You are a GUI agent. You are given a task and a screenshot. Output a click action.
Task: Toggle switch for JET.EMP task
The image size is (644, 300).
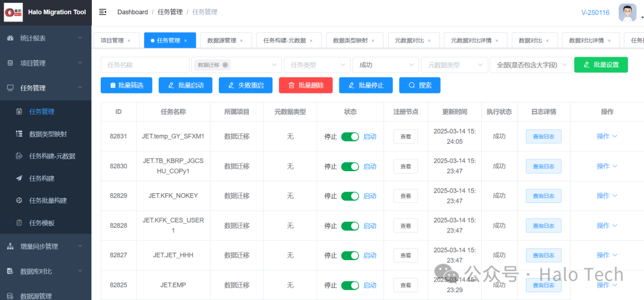coord(350,285)
